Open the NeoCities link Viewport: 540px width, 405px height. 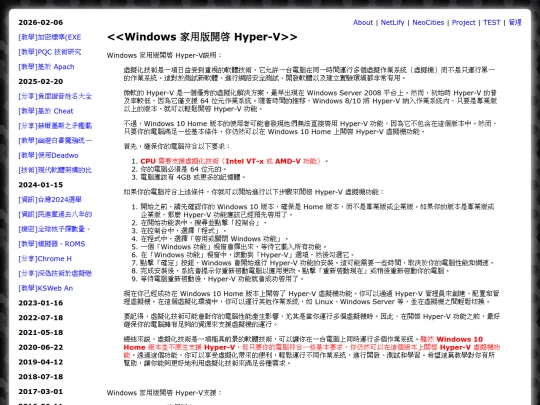click(428, 22)
